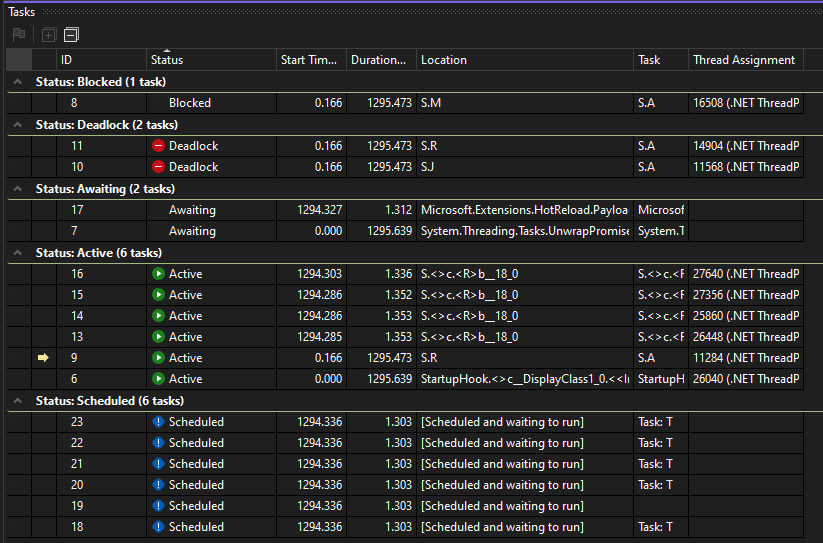Sort by Location column header
Viewport: 823px width, 543px height.
click(x=525, y=60)
